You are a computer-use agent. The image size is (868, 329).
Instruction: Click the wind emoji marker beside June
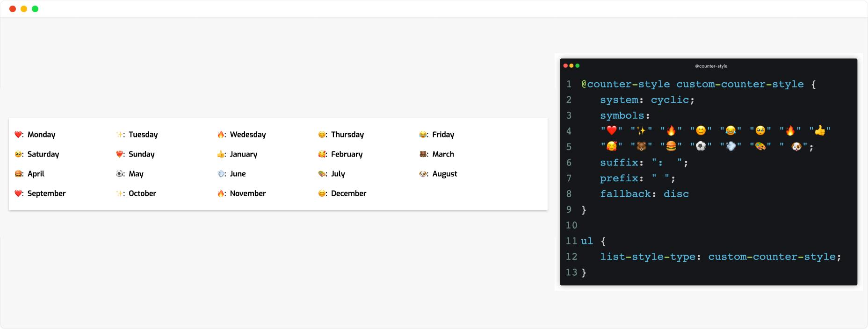(x=220, y=174)
